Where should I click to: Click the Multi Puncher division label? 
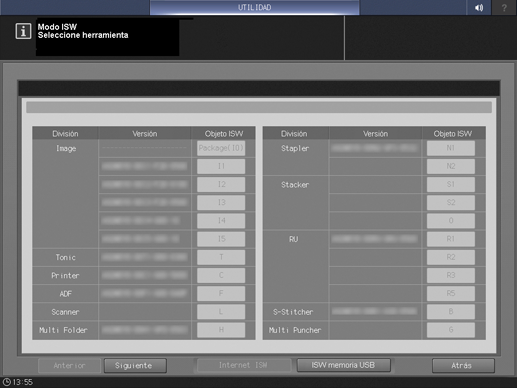[295, 330]
